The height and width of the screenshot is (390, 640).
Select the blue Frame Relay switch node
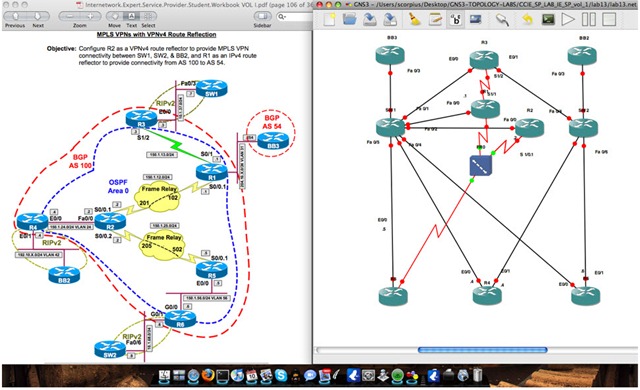[481, 165]
